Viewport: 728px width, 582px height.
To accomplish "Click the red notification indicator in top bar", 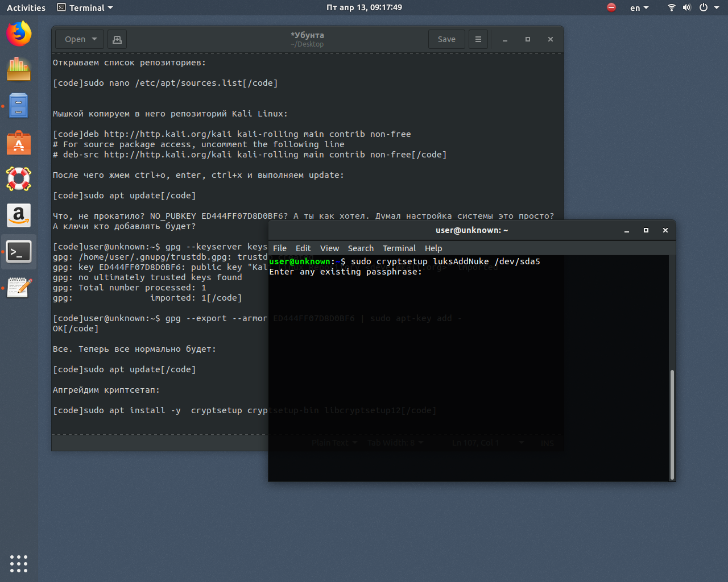I will point(611,7).
